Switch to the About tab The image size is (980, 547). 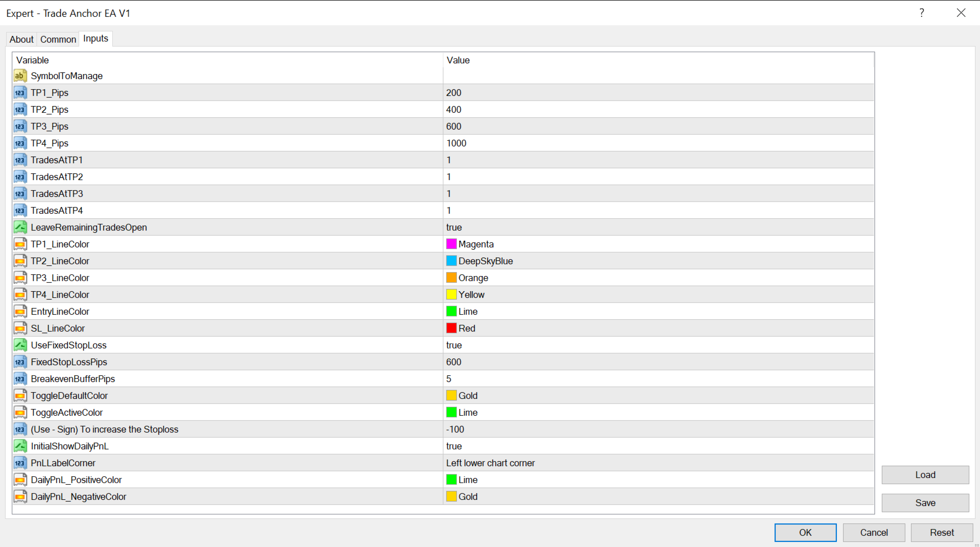pos(21,39)
